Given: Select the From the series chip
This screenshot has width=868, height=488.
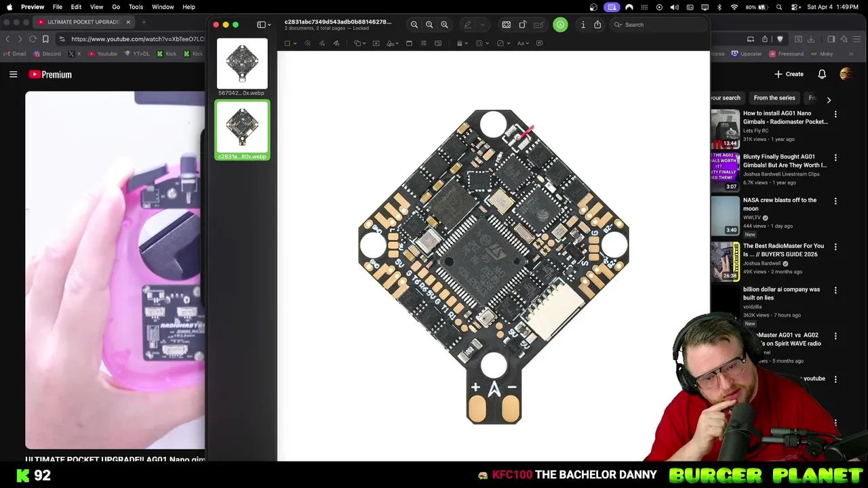Looking at the screenshot, I should click(x=774, y=98).
